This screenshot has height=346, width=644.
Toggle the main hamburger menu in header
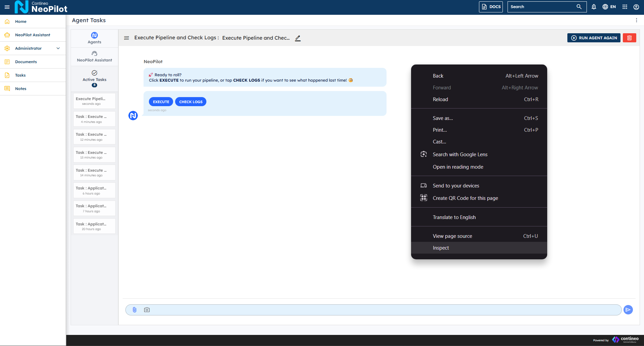pyautogui.click(x=7, y=7)
